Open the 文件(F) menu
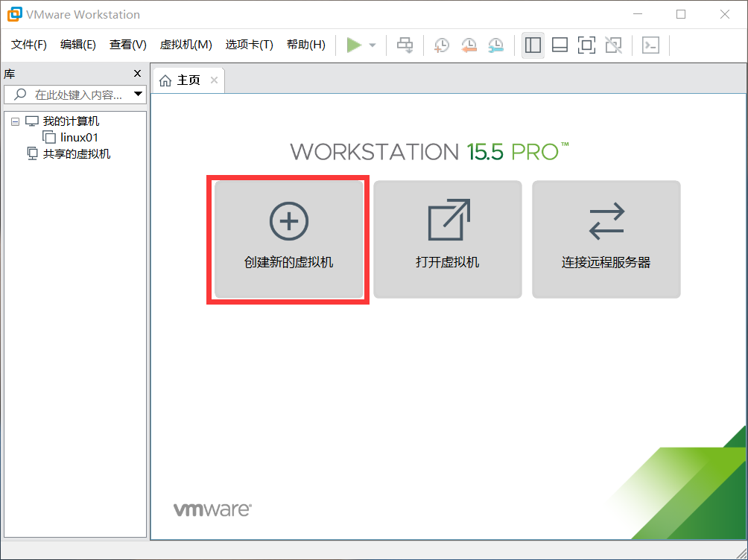The image size is (748, 560). (28, 44)
